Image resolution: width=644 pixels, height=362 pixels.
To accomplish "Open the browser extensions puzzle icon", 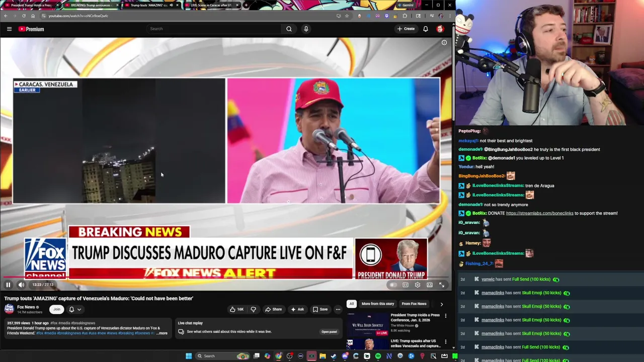I will (405, 16).
